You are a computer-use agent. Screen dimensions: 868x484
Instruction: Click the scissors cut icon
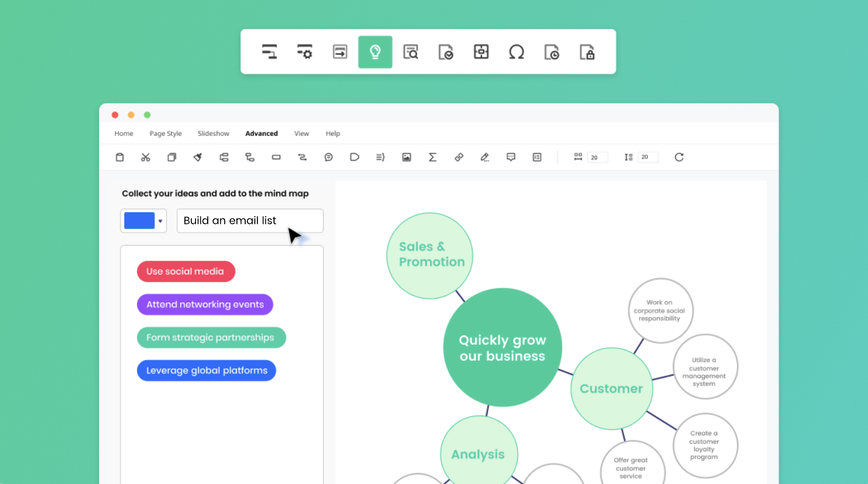(x=145, y=157)
